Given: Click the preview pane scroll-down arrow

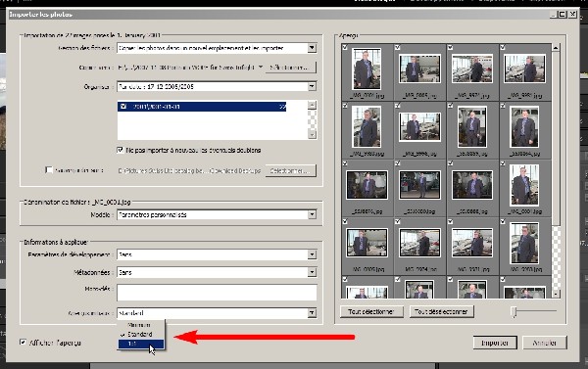Looking at the screenshot, I should [556, 294].
